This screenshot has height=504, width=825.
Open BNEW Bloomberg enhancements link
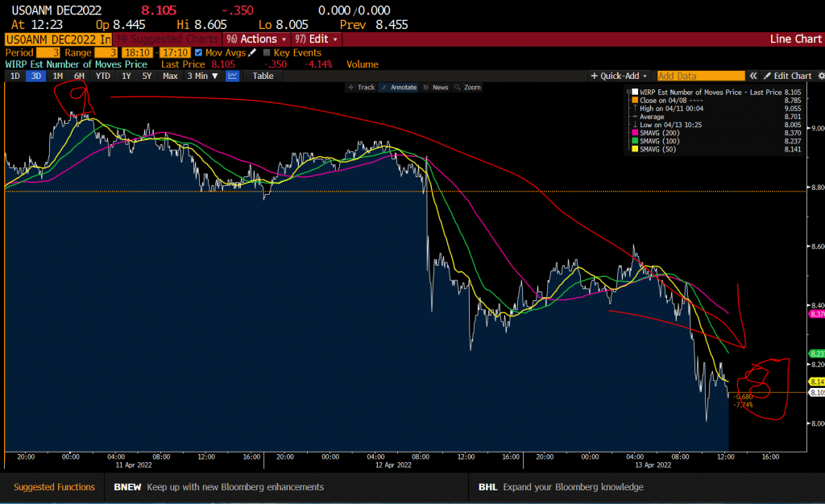tap(218, 487)
